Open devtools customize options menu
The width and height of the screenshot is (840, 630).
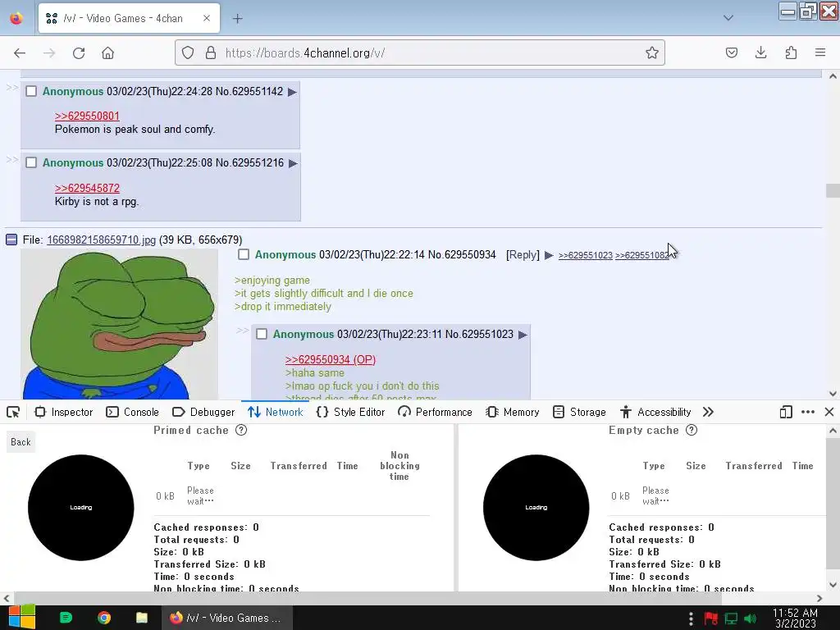[808, 412]
